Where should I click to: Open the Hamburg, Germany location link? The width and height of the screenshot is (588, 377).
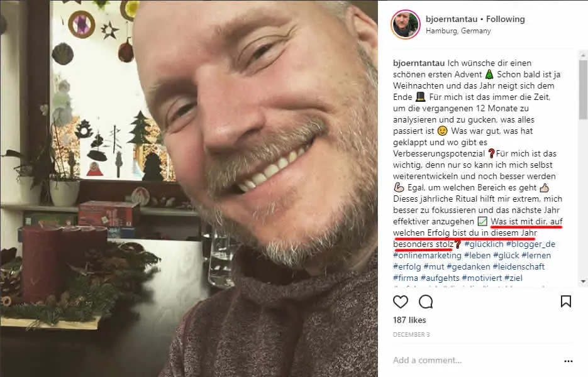458,31
